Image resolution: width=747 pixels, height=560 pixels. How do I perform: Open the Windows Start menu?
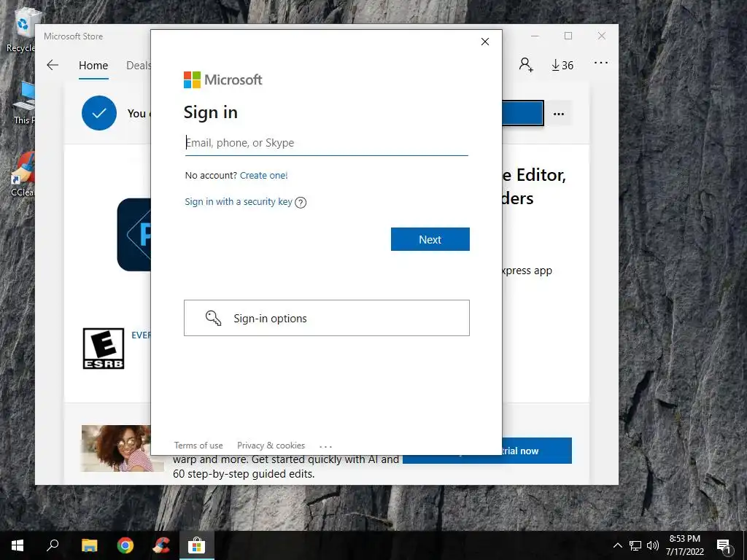[18, 545]
